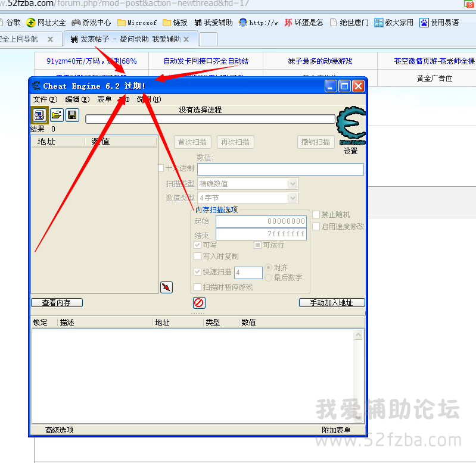Image resolution: width=476 pixels, height=463 pixels.
Task: Open 我爱辅助 bookmark
Action: click(x=213, y=23)
